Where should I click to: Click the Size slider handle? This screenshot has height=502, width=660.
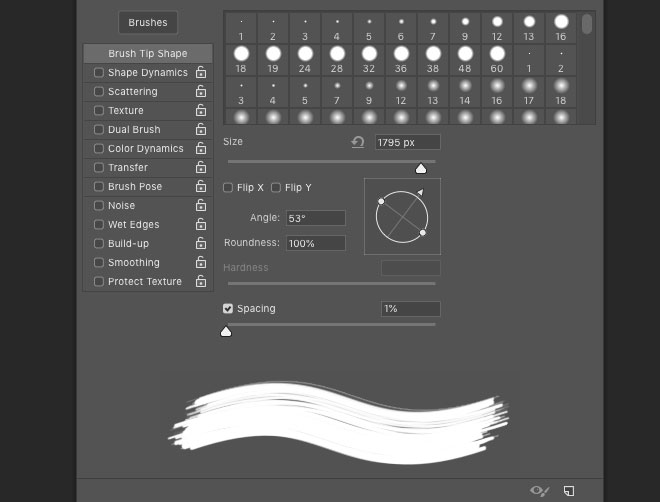[x=421, y=168]
